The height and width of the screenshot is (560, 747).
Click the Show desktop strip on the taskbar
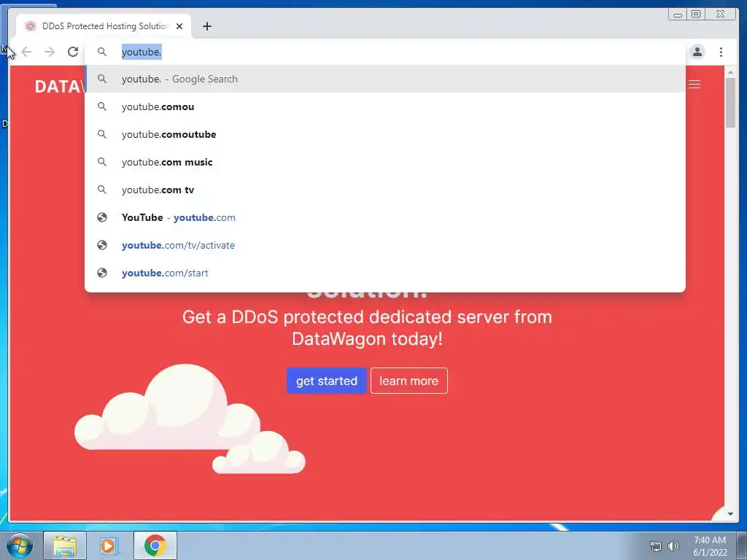[x=742, y=545]
